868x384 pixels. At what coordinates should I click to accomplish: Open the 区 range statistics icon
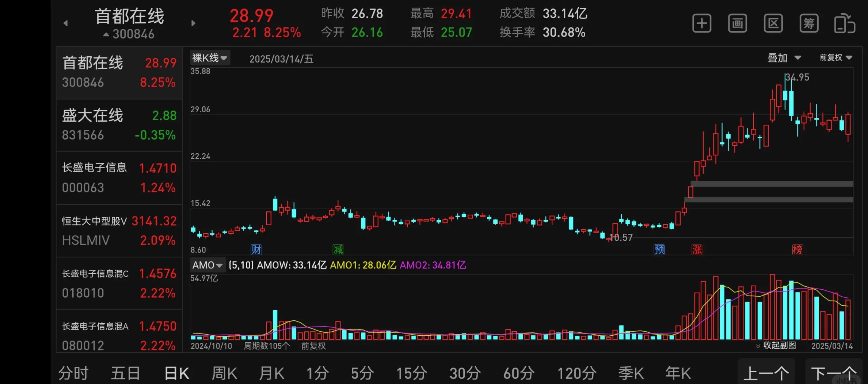pos(773,23)
